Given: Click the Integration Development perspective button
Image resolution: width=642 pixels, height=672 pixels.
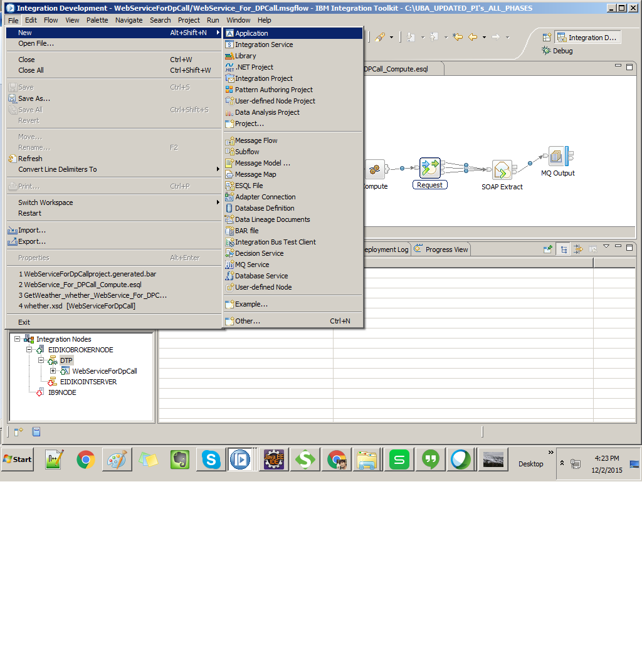Looking at the screenshot, I should point(587,37).
